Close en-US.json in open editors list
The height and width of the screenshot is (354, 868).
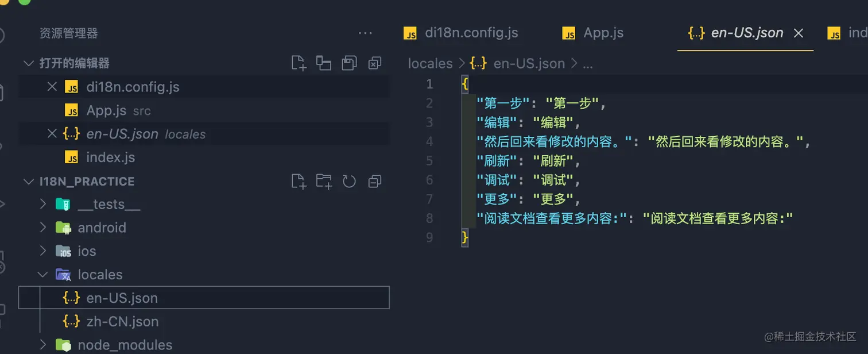coord(52,134)
